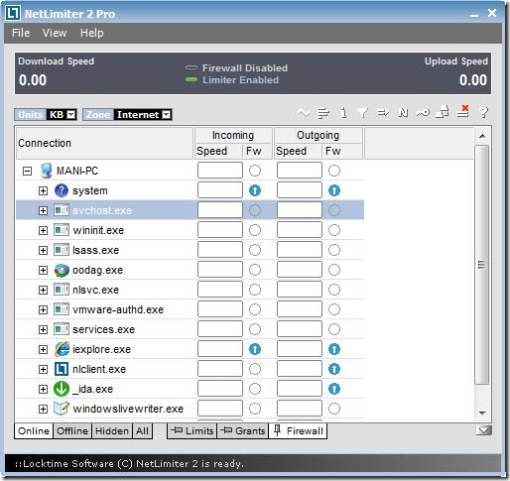
Task: Expand the system tree node
Action: 43,191
